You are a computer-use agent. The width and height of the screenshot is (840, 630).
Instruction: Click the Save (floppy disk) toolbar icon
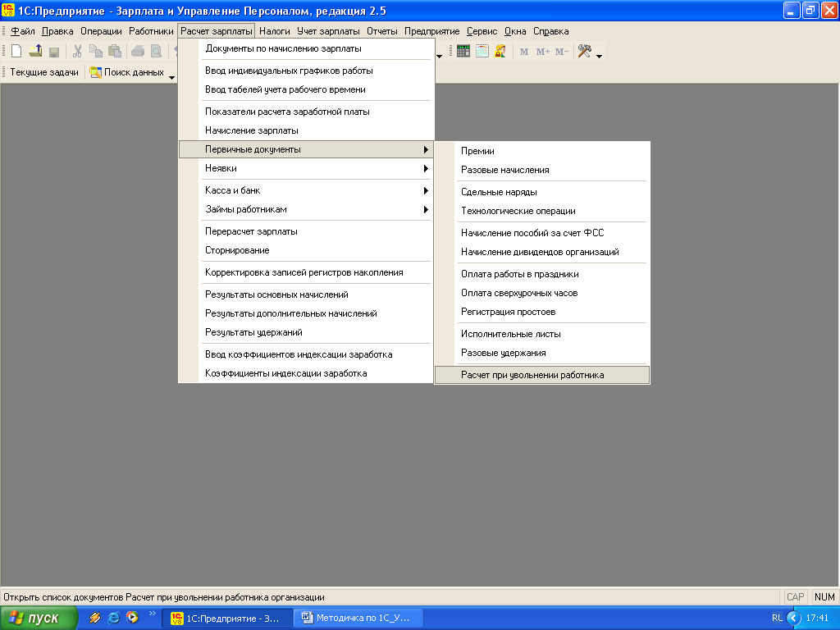point(53,52)
